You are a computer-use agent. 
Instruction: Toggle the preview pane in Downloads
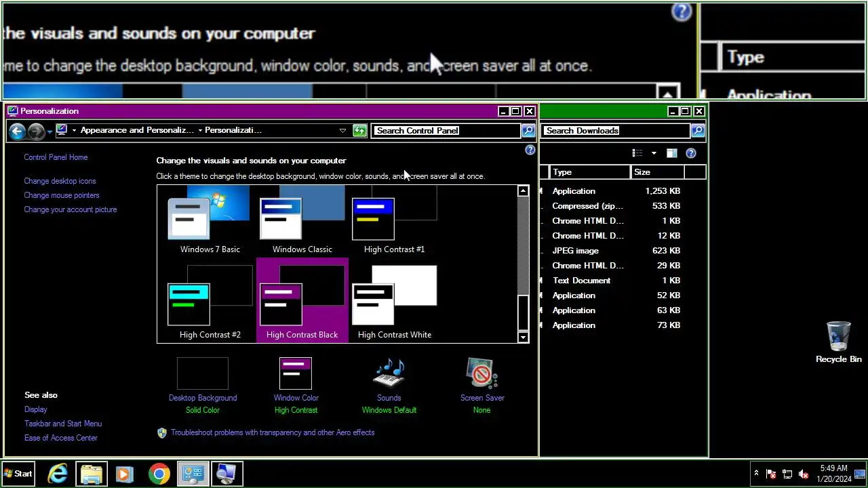point(671,153)
